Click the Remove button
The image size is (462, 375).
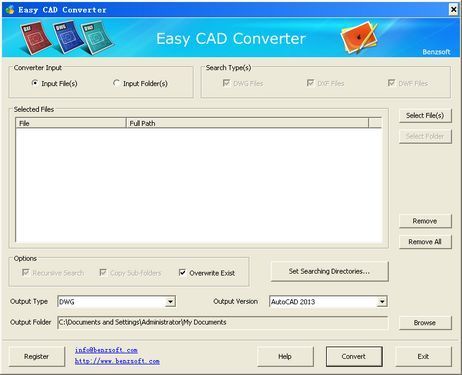click(425, 221)
